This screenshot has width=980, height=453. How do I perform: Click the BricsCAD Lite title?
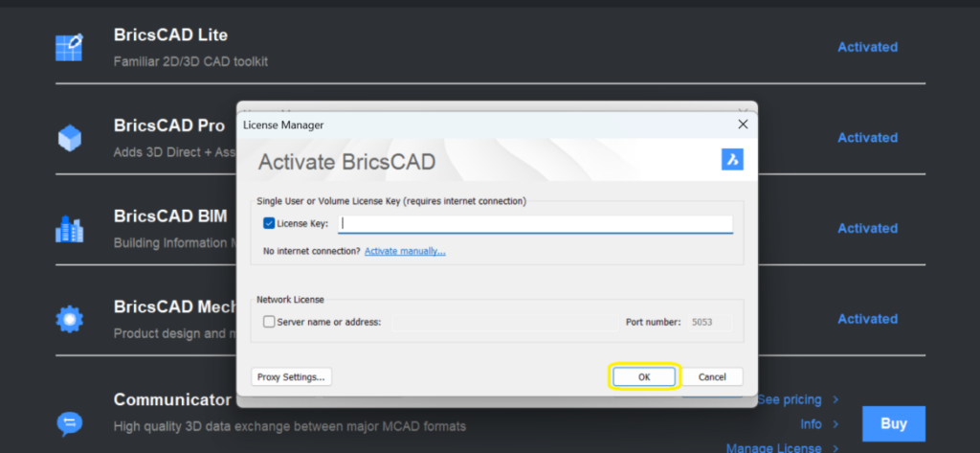pyautogui.click(x=170, y=35)
